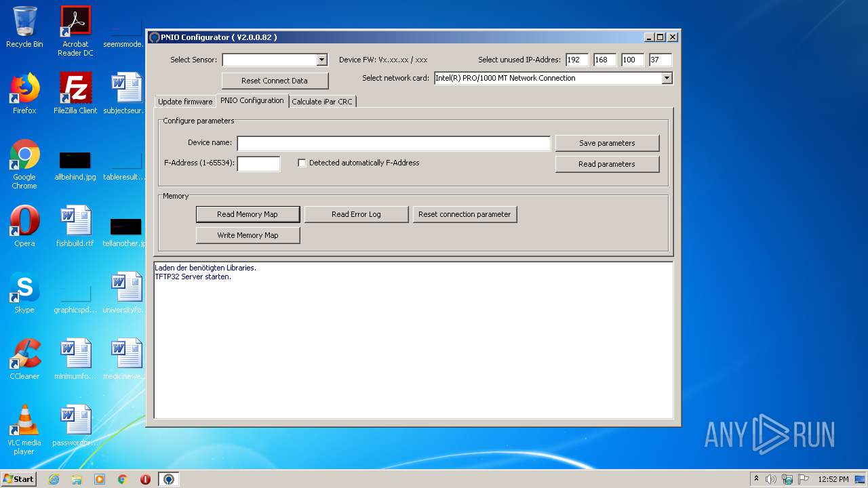Screen dimensions: 868x488
Task: Open the Recycle Bin desktop icon
Action: (x=24, y=27)
